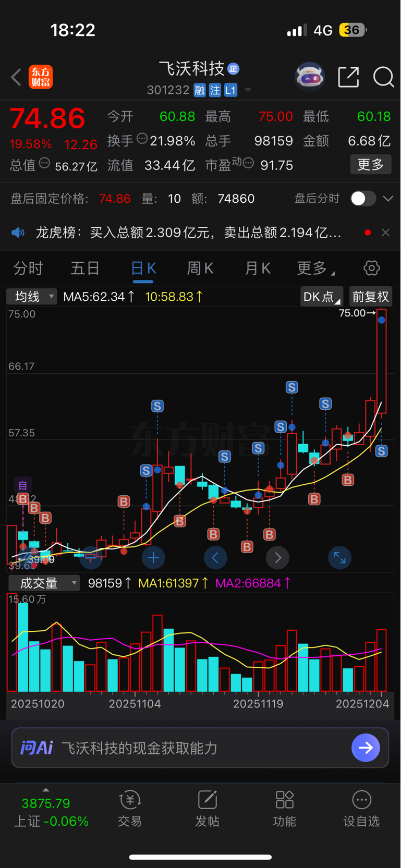Tap the 20251119 date label

pyautogui.click(x=258, y=704)
